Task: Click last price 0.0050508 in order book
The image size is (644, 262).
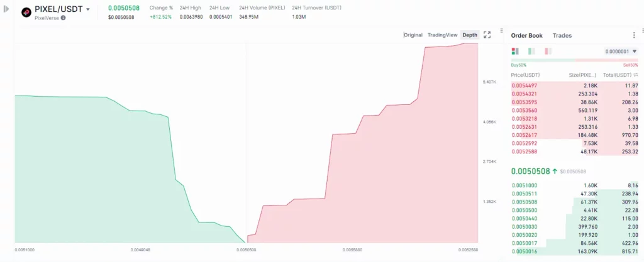Action: click(x=530, y=171)
